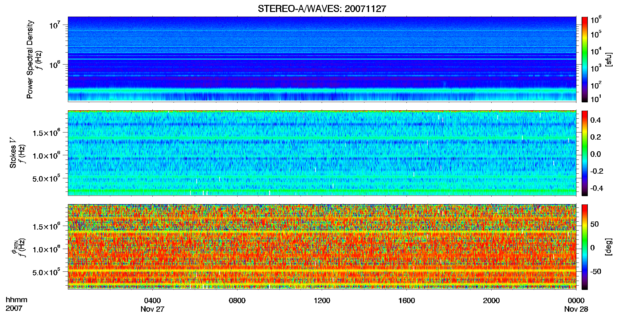Select the 0400 time tick label
The height and width of the screenshot is (332, 644).
(152, 300)
